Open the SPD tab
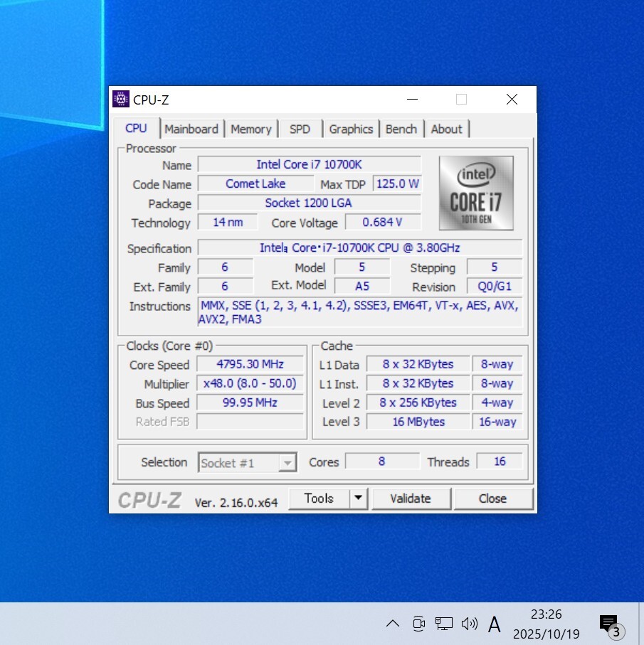Image resolution: width=644 pixels, height=645 pixels. (x=300, y=129)
